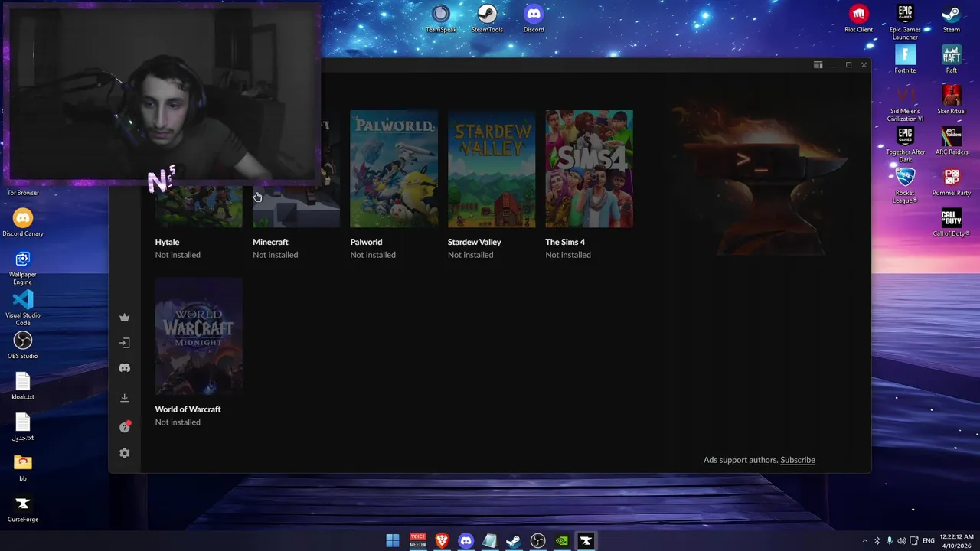Click the Bluetooth tray icon

(x=877, y=541)
